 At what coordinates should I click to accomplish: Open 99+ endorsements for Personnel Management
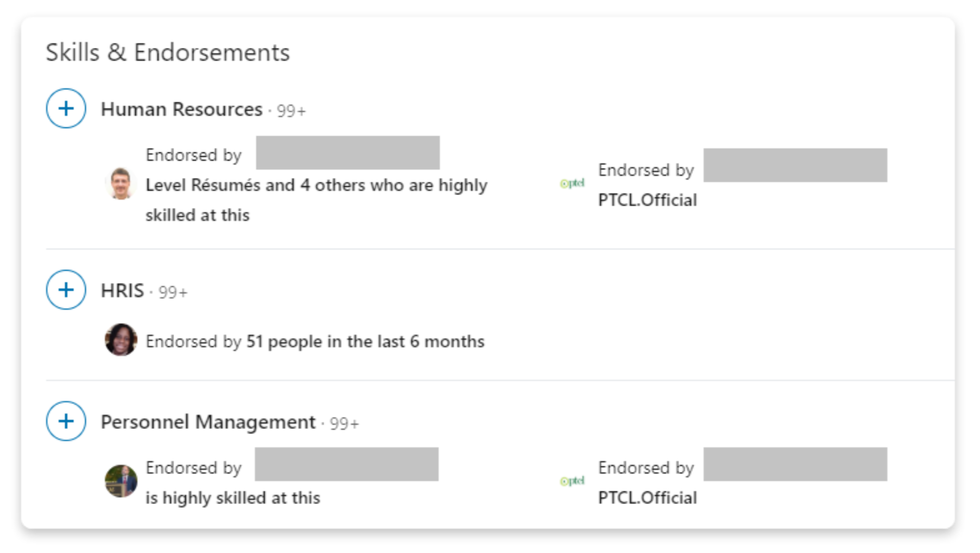(x=344, y=423)
